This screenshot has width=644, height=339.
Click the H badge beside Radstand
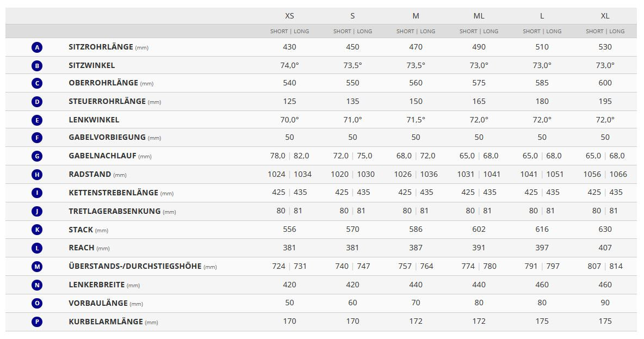[x=37, y=175]
